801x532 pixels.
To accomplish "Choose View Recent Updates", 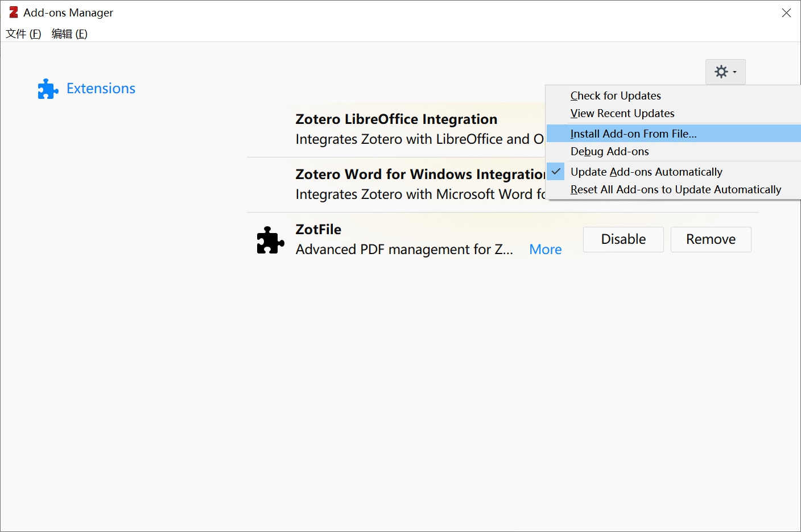I will 674,113.
